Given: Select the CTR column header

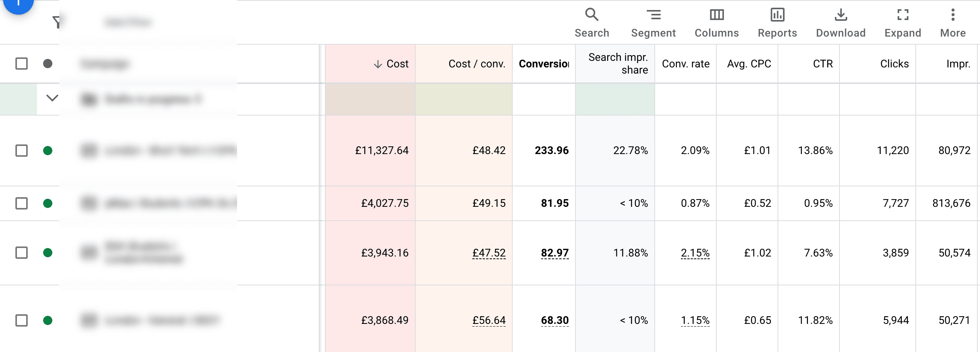Looking at the screenshot, I should (x=823, y=64).
